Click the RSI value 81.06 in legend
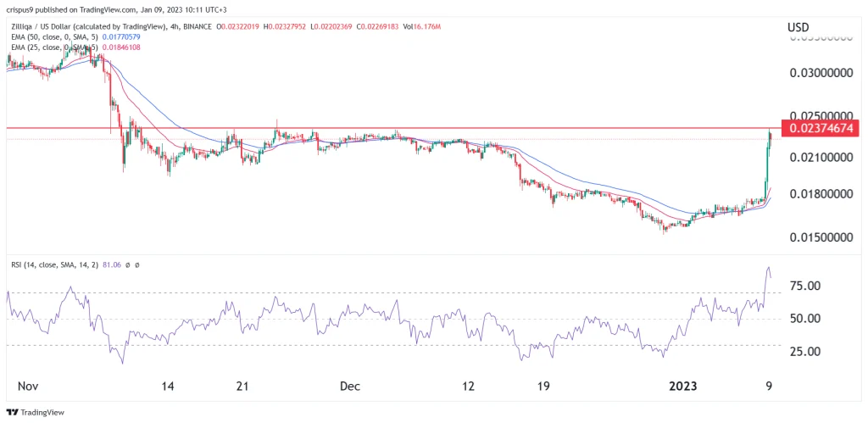Image resolution: width=868 pixels, height=423 pixels. coord(111,265)
